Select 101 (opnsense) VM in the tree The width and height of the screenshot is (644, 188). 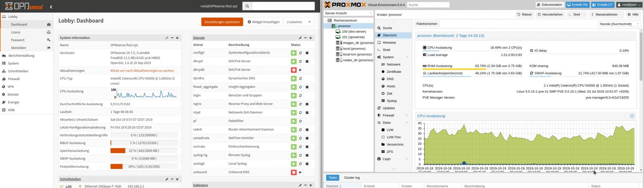tap(353, 37)
